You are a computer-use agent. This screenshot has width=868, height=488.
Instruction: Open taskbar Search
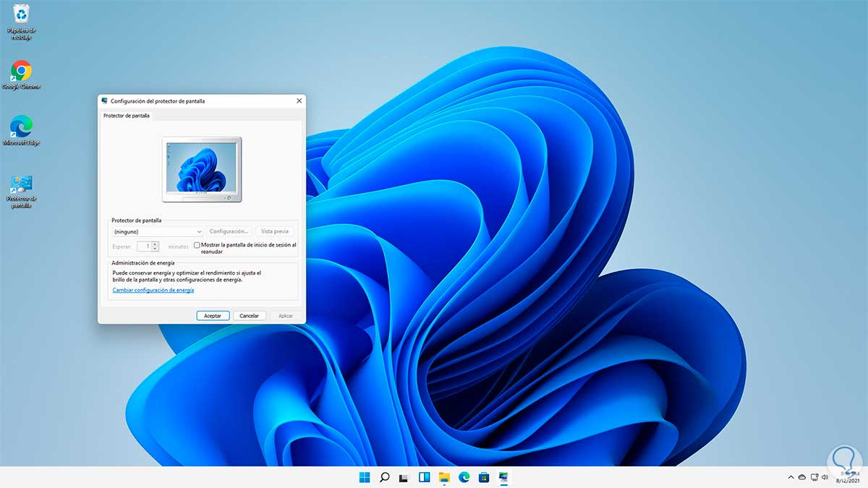point(384,477)
